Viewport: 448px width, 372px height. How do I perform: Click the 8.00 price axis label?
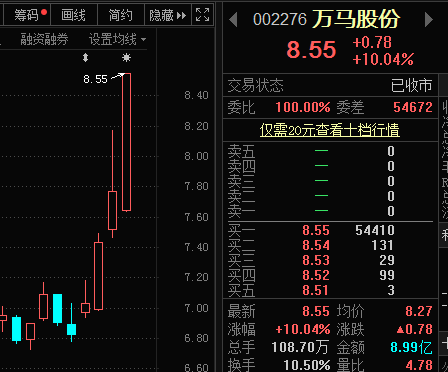coord(196,156)
